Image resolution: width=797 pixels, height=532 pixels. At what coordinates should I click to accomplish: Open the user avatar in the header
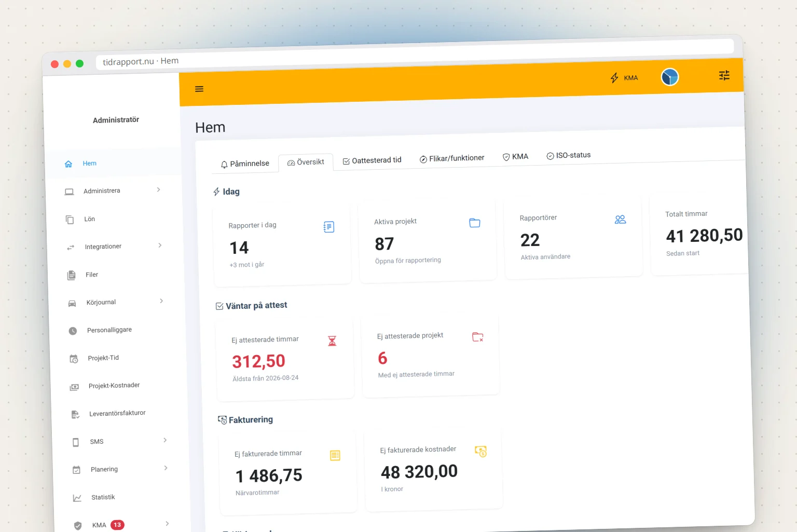click(670, 77)
